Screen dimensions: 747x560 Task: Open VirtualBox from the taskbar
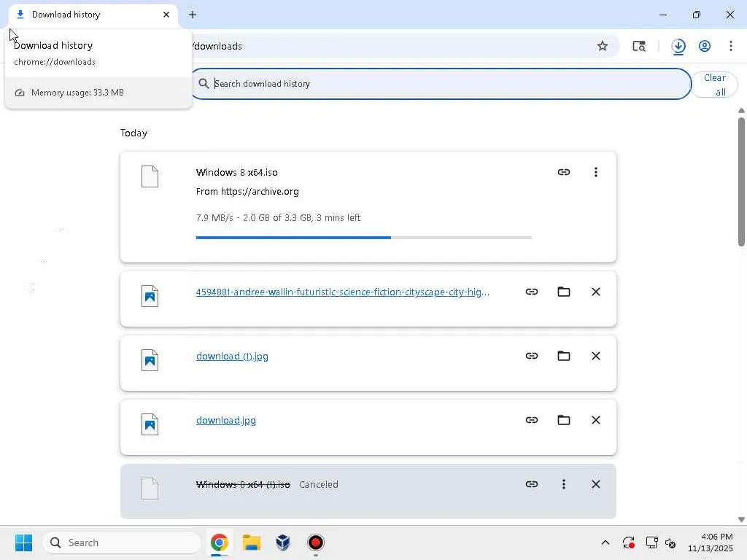pyautogui.click(x=284, y=542)
